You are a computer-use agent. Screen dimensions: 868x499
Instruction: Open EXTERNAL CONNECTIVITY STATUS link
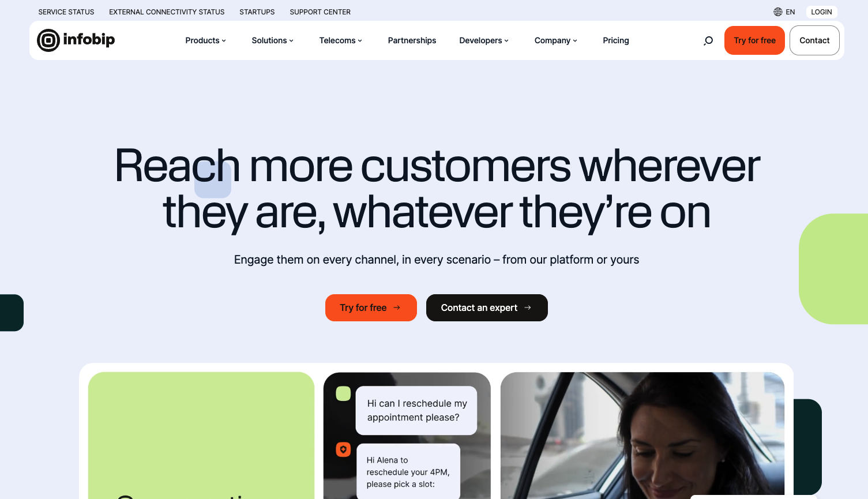[167, 12]
